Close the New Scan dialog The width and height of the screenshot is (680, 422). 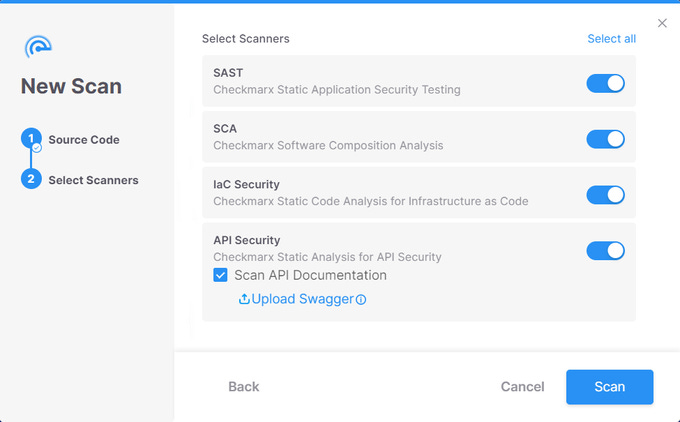point(662,23)
